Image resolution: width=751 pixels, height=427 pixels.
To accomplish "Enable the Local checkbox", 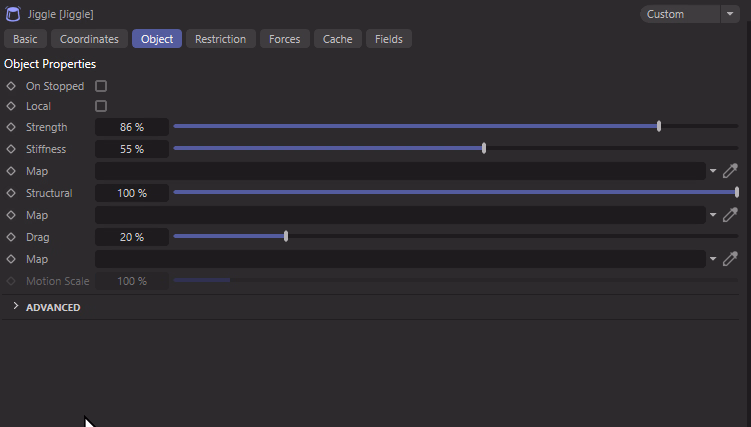I will (101, 106).
